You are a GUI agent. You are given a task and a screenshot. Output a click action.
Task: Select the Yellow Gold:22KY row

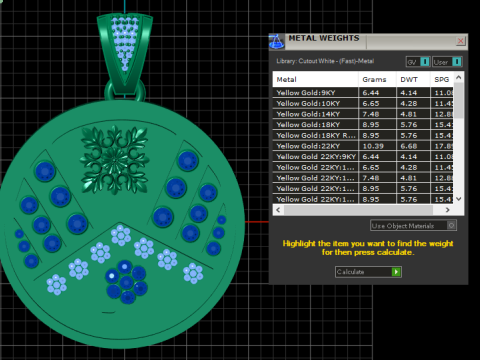pyautogui.click(x=363, y=146)
